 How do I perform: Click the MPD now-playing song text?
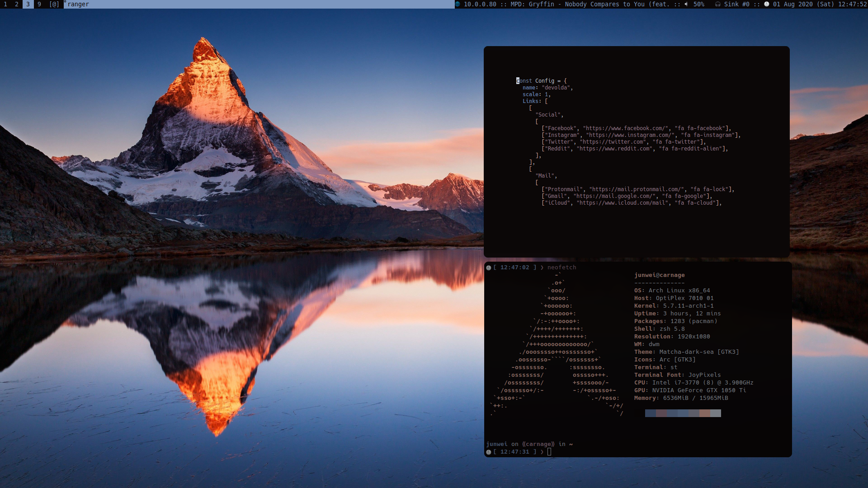coord(590,4)
